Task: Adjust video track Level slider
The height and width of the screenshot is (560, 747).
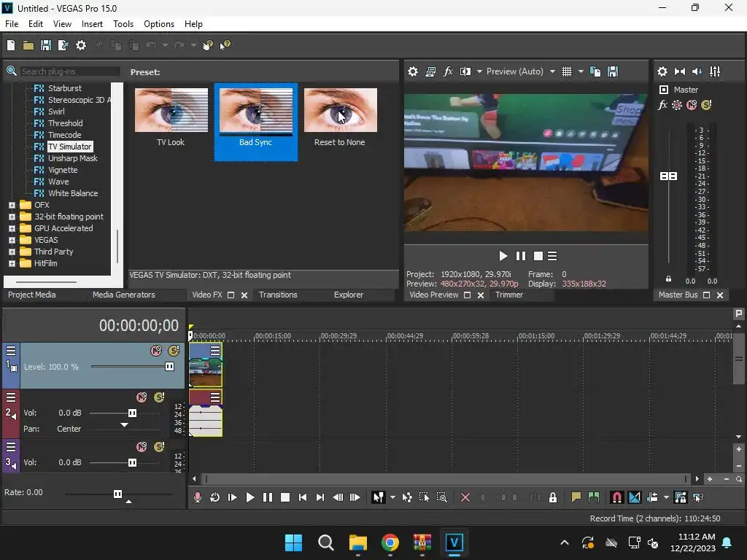Action: click(x=169, y=366)
